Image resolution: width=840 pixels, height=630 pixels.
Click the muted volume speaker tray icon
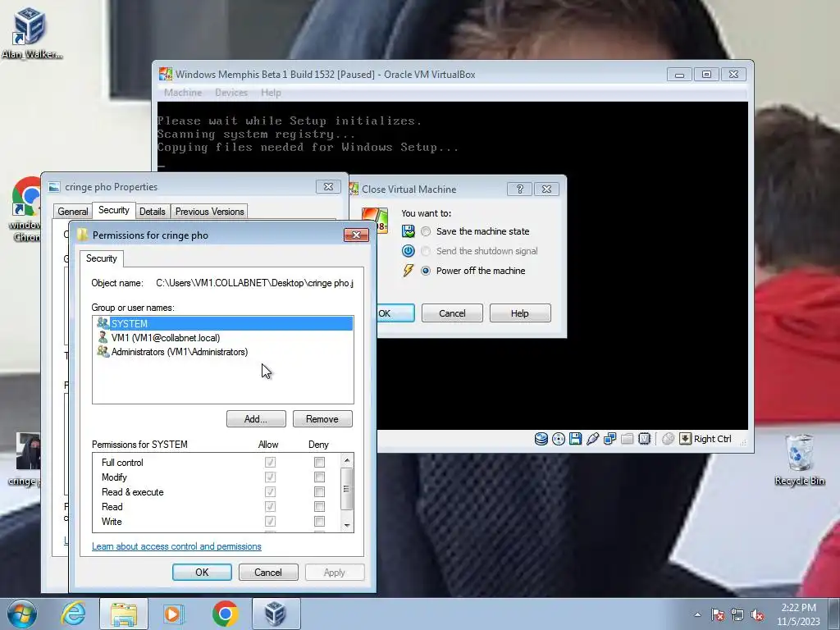757,615
